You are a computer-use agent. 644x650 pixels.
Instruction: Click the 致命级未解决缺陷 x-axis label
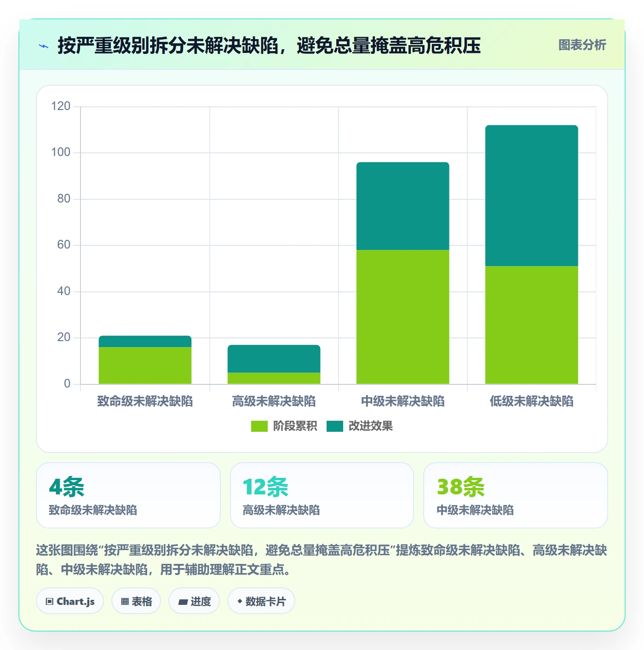145,401
